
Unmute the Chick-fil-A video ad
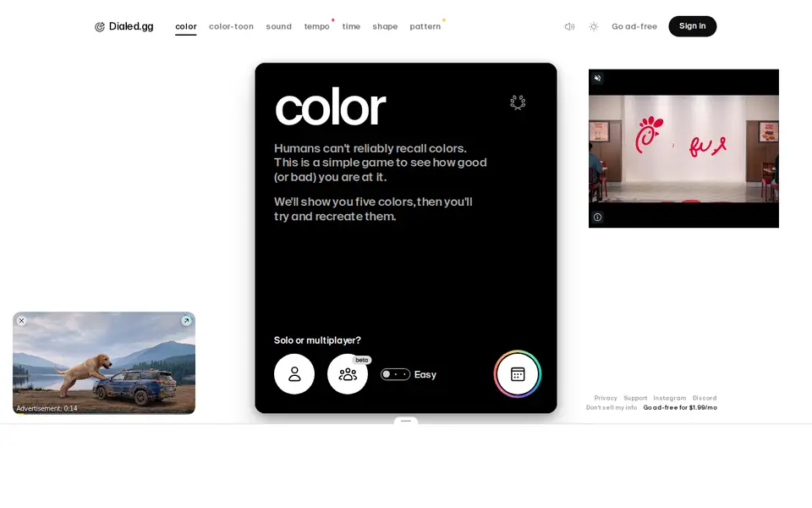[597, 78]
